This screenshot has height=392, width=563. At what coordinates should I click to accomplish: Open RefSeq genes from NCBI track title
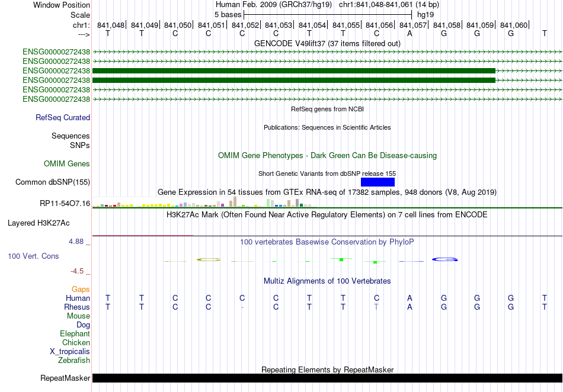[327, 109]
